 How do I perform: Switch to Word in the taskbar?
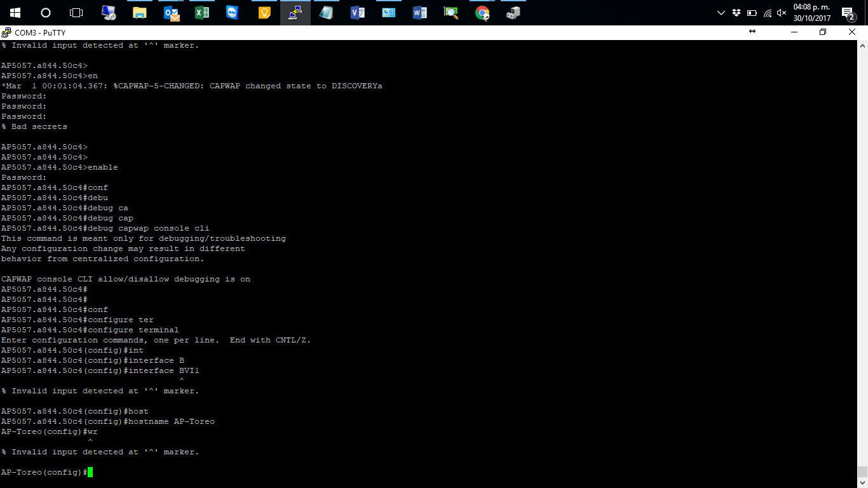pyautogui.click(x=419, y=13)
